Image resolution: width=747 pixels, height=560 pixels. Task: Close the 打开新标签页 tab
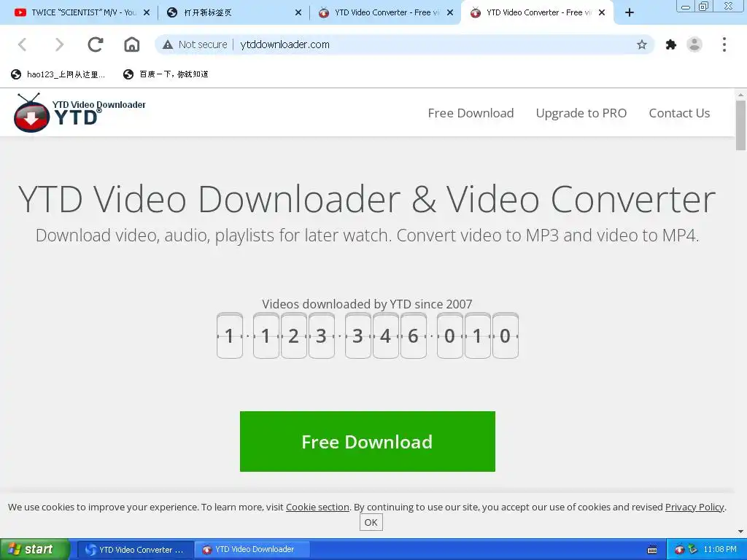click(x=298, y=13)
